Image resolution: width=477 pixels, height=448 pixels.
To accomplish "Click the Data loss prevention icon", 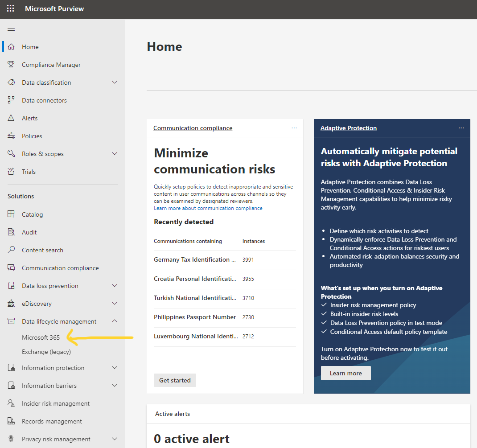I will [x=11, y=286].
